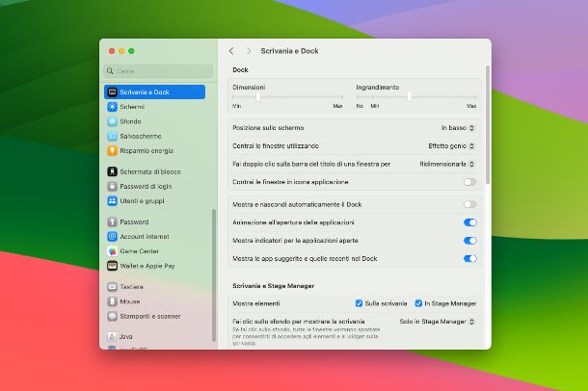Click the Mostra elementi label
The image size is (588, 391).
point(256,303)
